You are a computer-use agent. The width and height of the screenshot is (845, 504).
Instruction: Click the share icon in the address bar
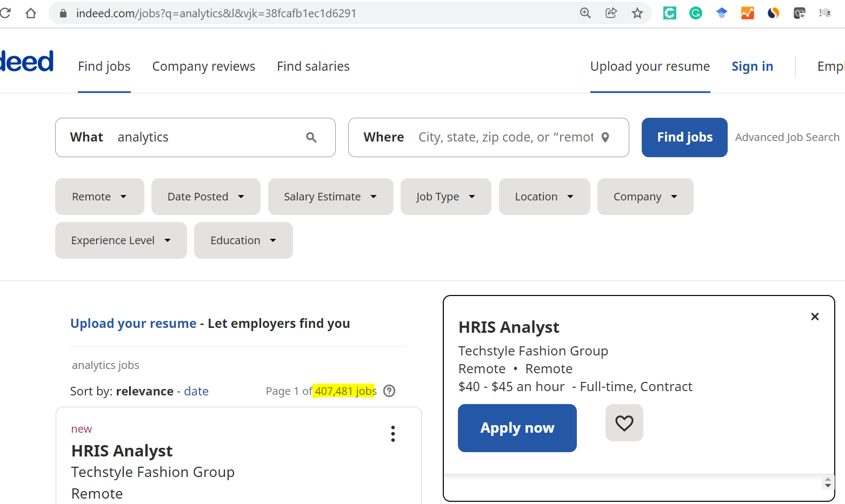[611, 12]
